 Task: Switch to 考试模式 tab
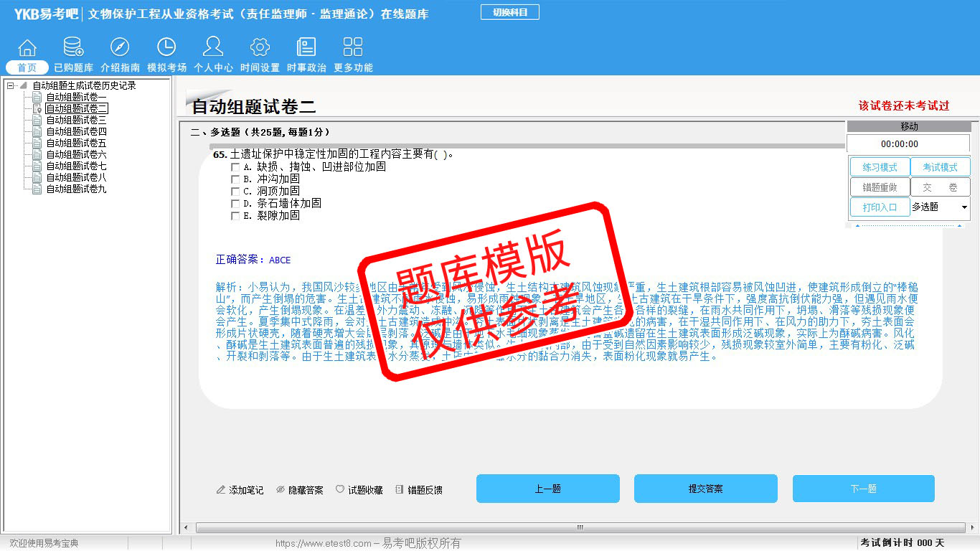coord(940,167)
